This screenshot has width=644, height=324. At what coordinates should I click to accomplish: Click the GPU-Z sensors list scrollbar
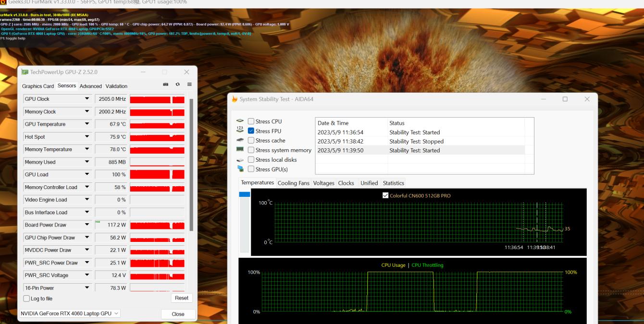coord(191,165)
